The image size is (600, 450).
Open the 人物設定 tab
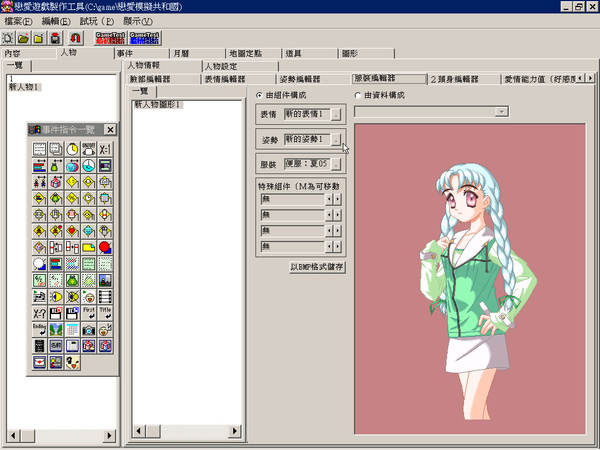coord(240,67)
